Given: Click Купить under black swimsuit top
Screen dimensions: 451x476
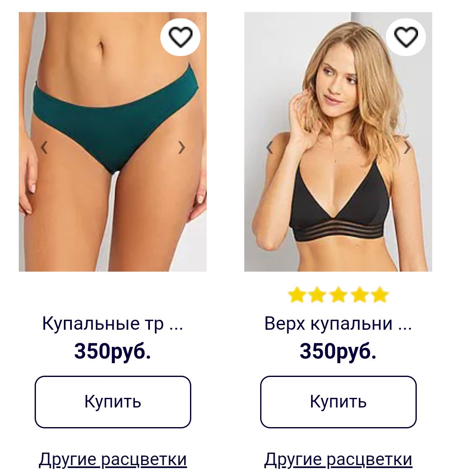Looking at the screenshot, I should pyautogui.click(x=338, y=402).
